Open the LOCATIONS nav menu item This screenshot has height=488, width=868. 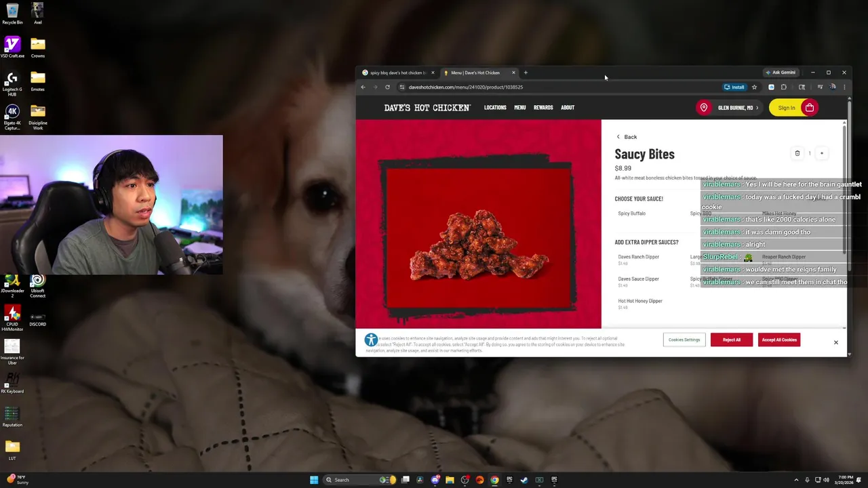[495, 108]
